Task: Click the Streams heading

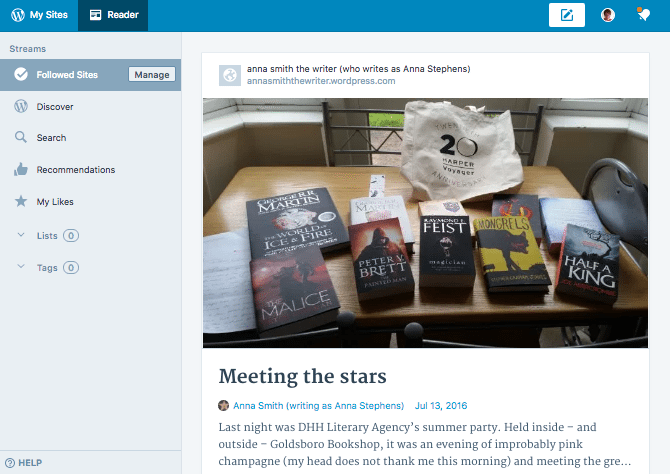Action: click(x=28, y=49)
